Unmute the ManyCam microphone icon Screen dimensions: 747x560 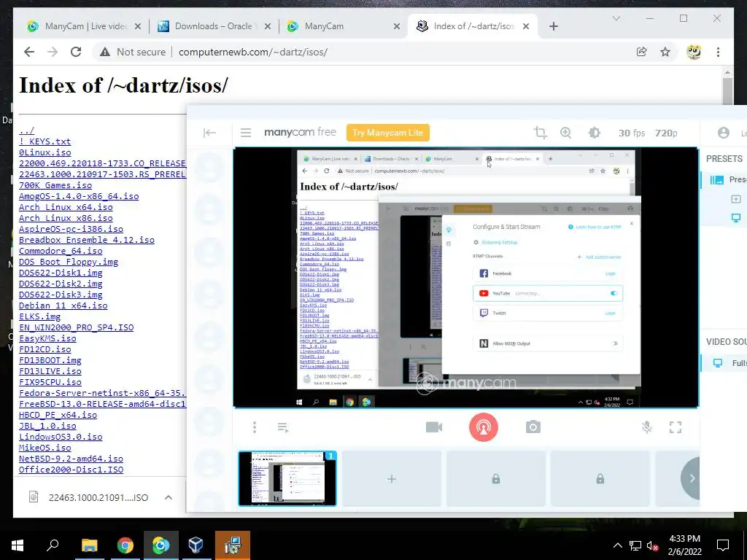[646, 427]
